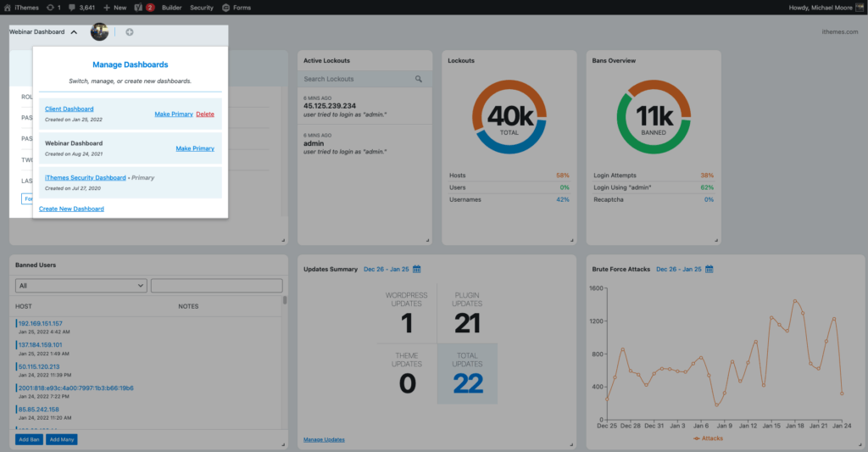Viewport: 868px width, 452px height.
Task: Click the Recaptcha 0% row
Action: [654, 199]
